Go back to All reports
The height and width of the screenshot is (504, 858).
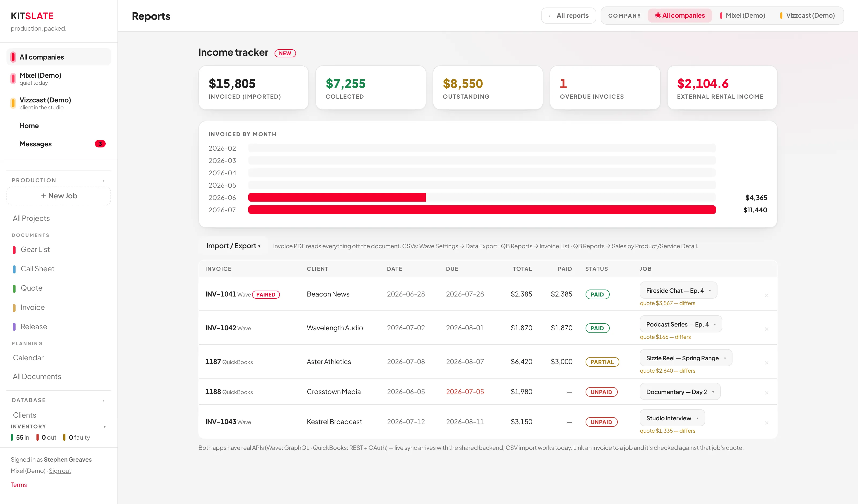coord(568,15)
